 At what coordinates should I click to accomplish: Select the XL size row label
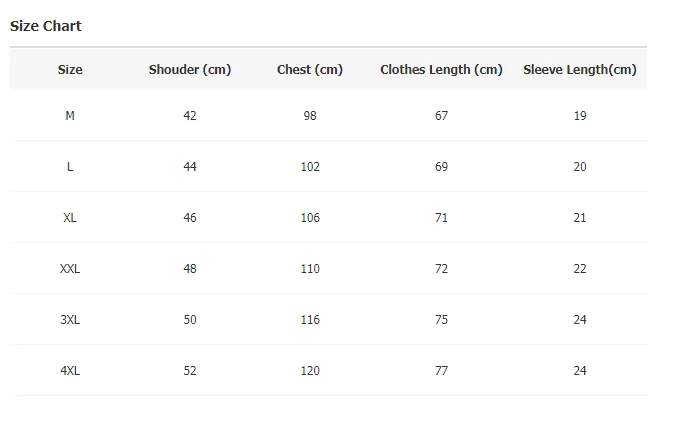(70, 218)
